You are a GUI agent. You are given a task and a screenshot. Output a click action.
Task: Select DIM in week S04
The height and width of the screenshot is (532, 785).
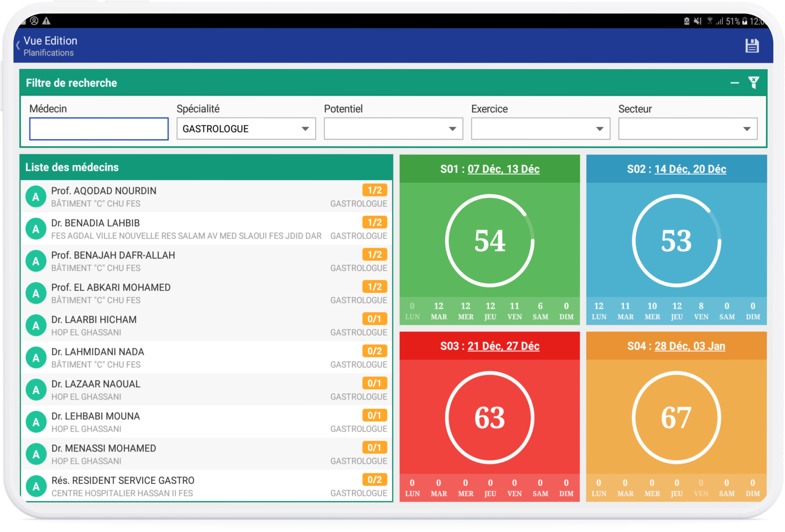pyautogui.click(x=753, y=488)
